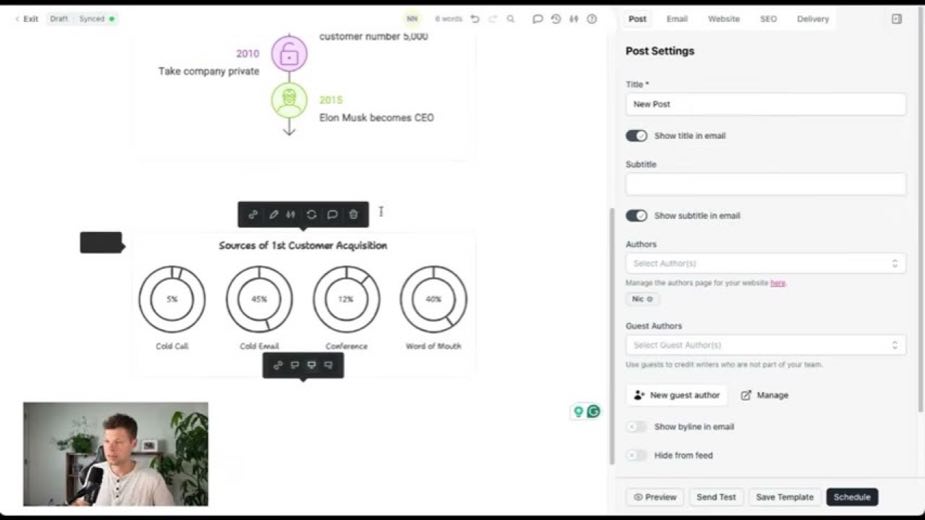Click the green lightbulb extension icon
The image size is (925, 520).
tap(579, 411)
